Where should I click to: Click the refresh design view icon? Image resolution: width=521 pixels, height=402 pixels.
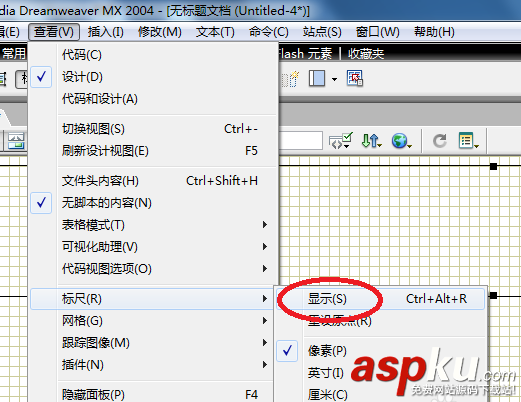[x=440, y=141]
